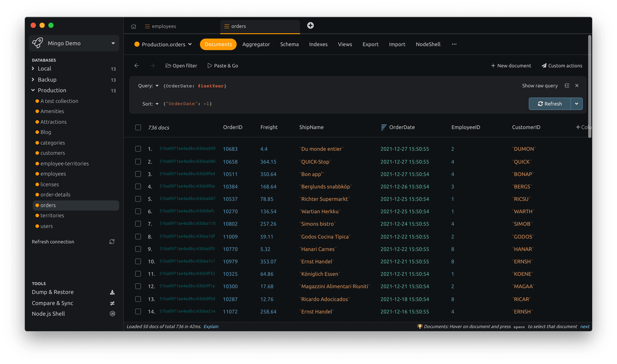Click the back navigation arrow
This screenshot has width=617, height=364.
click(137, 65)
